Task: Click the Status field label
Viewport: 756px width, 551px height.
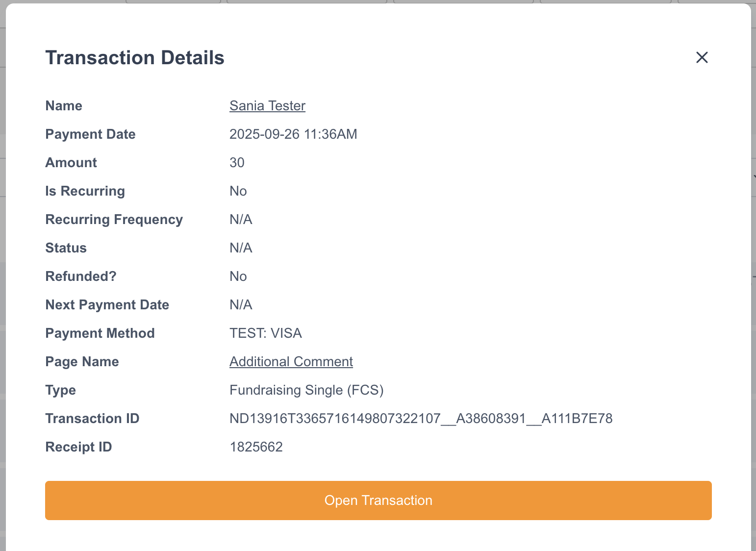Action: point(66,248)
